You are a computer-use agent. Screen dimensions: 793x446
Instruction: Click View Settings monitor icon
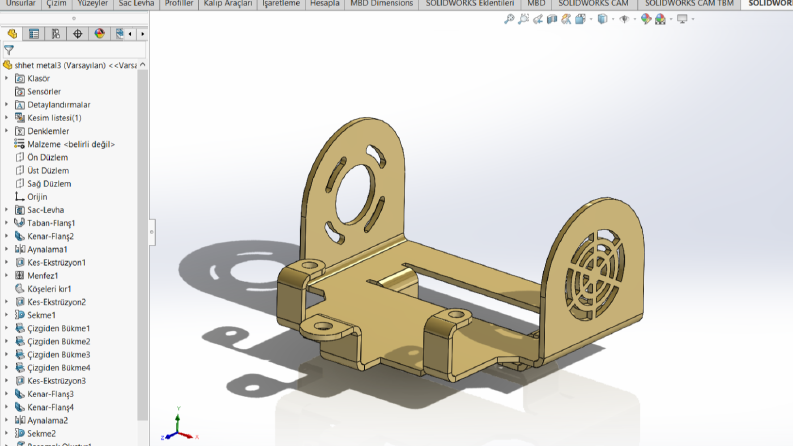click(682, 19)
